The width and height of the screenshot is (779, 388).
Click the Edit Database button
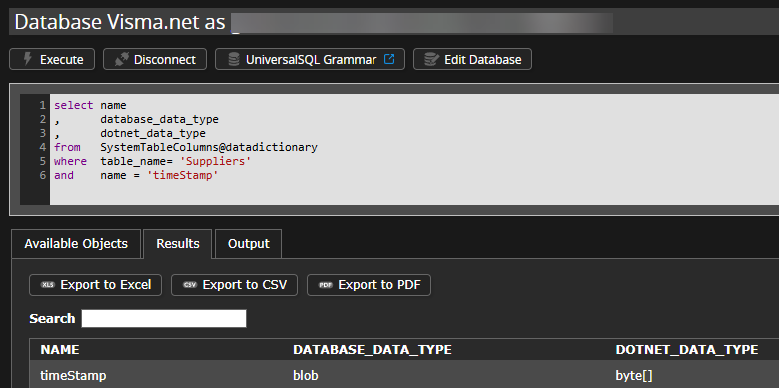[x=472, y=60]
